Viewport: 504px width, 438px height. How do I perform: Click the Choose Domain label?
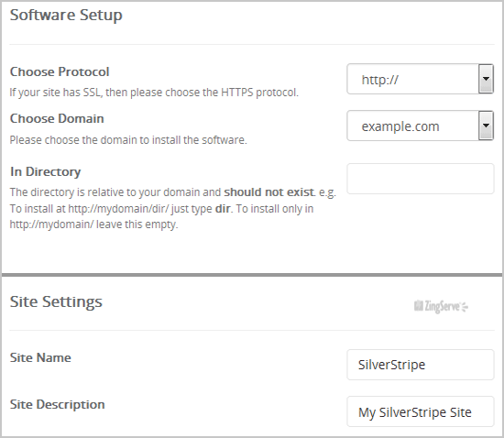[57, 118]
